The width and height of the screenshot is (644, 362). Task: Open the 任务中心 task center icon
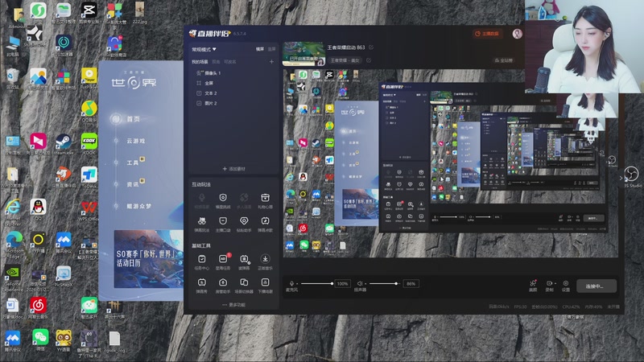[x=202, y=259]
